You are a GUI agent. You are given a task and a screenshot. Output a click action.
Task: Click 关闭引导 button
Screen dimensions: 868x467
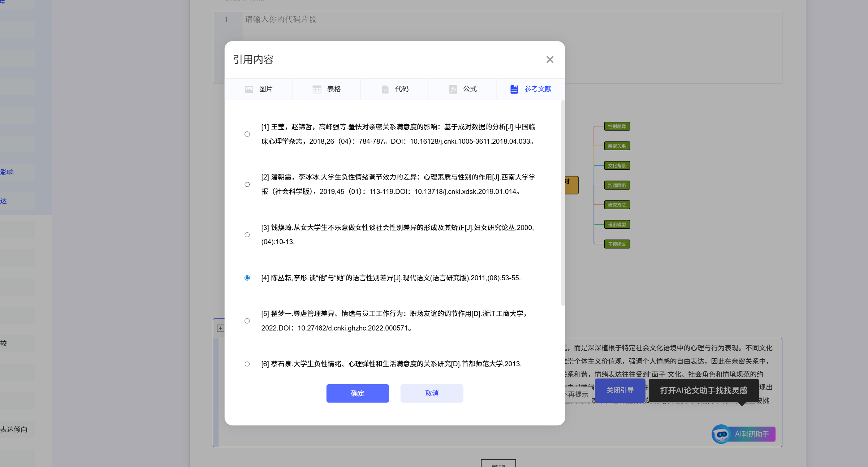(620, 390)
